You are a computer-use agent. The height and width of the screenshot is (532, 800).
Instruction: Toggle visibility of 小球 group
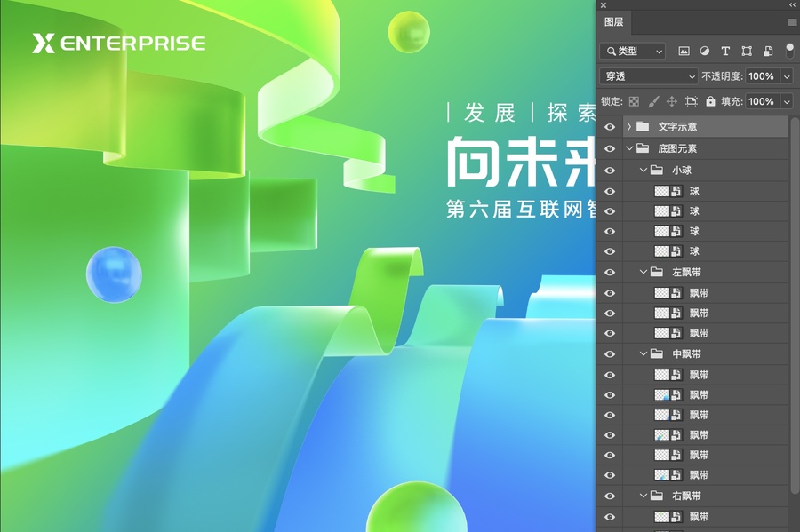pyautogui.click(x=610, y=171)
